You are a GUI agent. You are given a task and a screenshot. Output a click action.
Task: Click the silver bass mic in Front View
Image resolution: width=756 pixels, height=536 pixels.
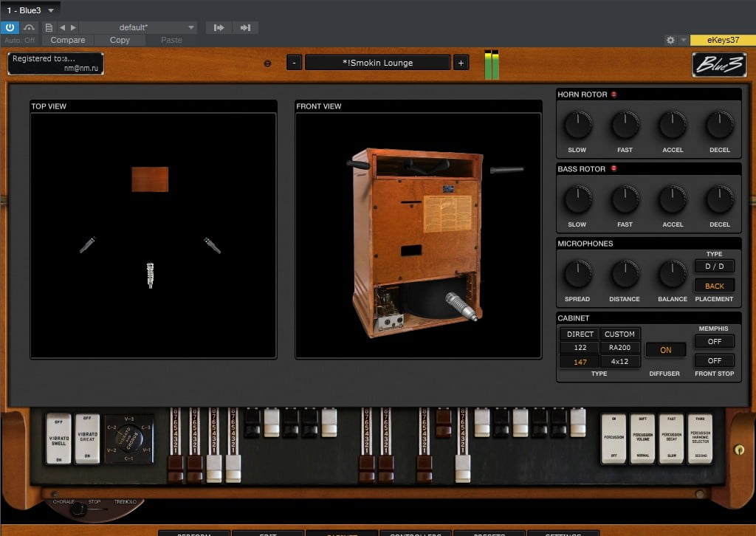[x=462, y=306]
